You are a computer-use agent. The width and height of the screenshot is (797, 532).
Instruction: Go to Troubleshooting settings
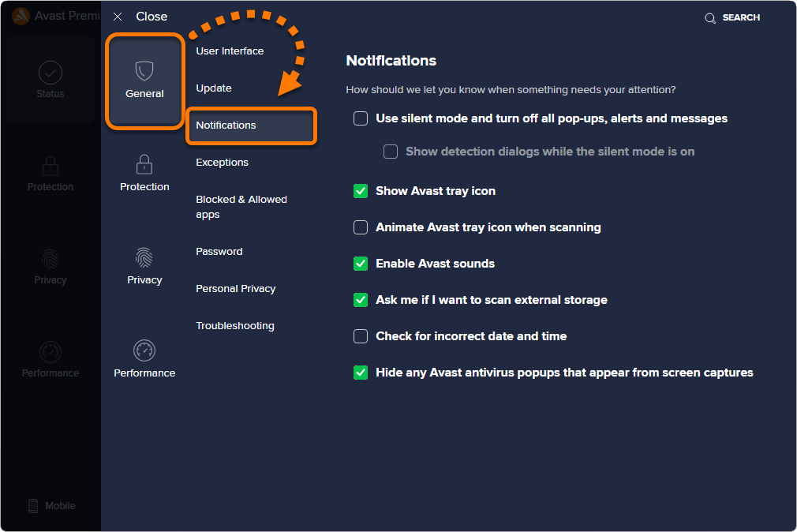(235, 325)
